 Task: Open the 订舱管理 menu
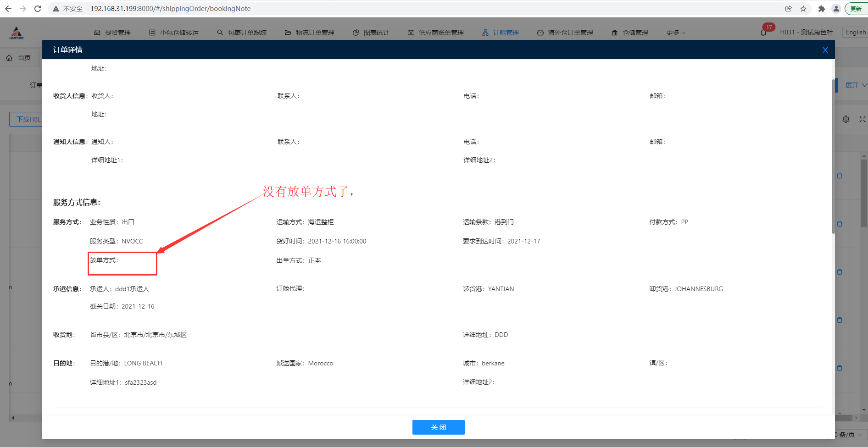tap(501, 33)
